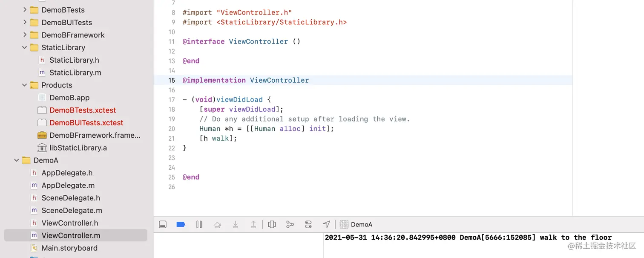
Task: Open SceneDelegate.m file
Action: [x=72, y=211]
